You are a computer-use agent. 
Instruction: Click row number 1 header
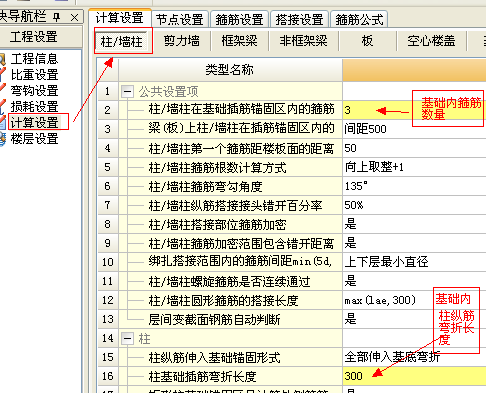click(x=108, y=91)
